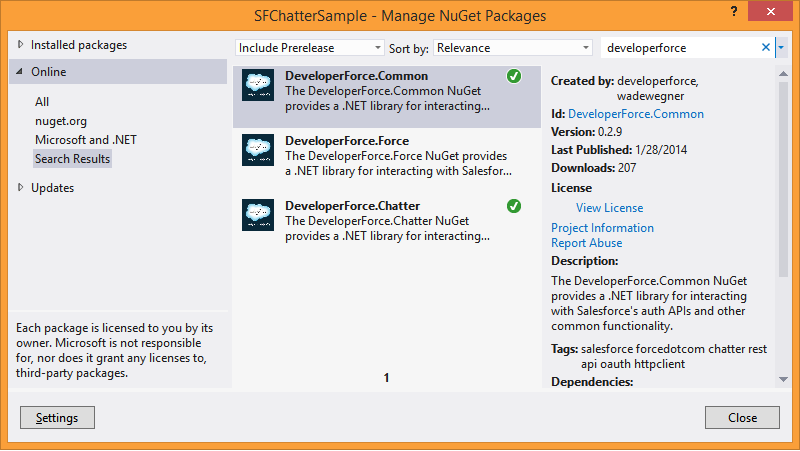
Task: Click page number 1 in results
Action: 386,378
